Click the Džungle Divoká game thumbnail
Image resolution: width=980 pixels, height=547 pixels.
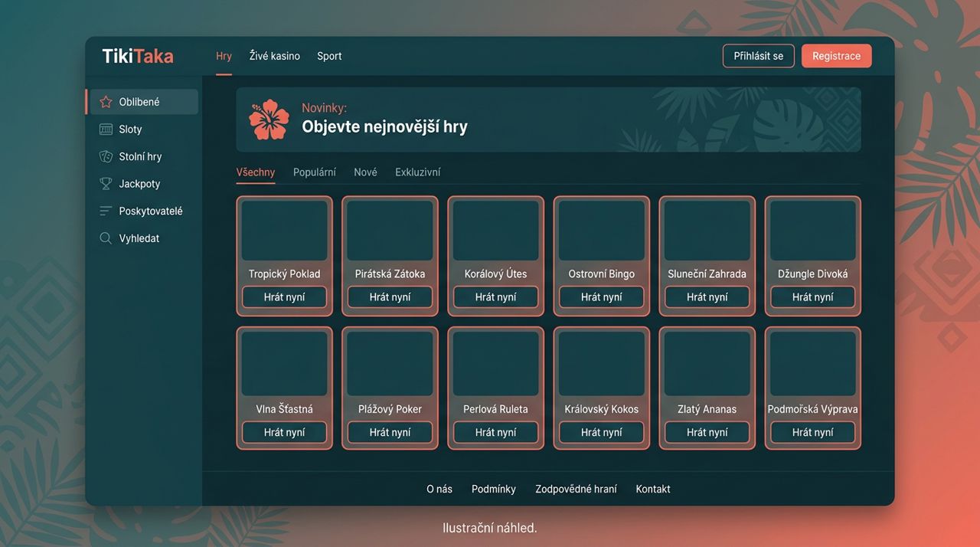tap(812, 231)
